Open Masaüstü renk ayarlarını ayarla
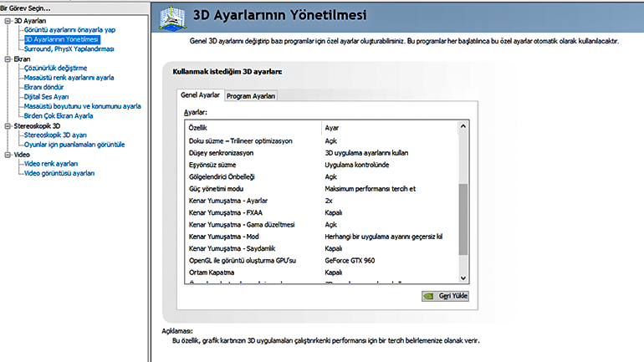644x362 pixels. pos(69,78)
